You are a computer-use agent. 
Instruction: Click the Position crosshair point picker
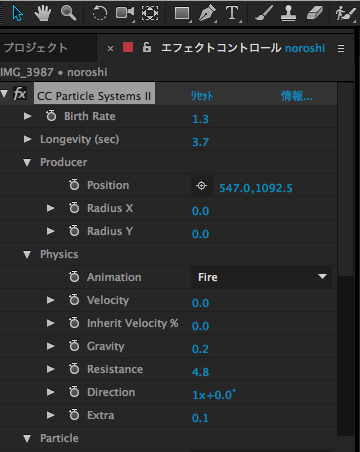[x=201, y=185]
